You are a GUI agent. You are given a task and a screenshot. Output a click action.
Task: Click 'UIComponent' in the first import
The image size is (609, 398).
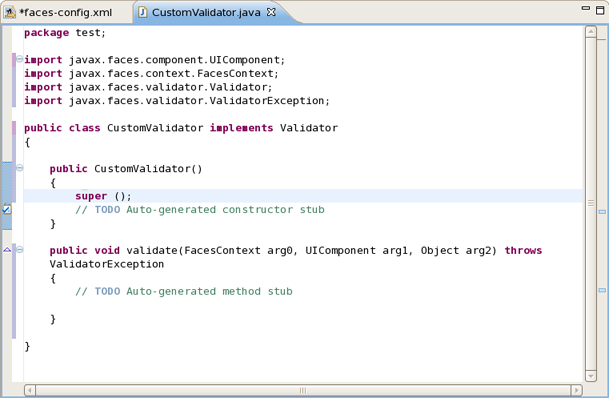pos(245,60)
